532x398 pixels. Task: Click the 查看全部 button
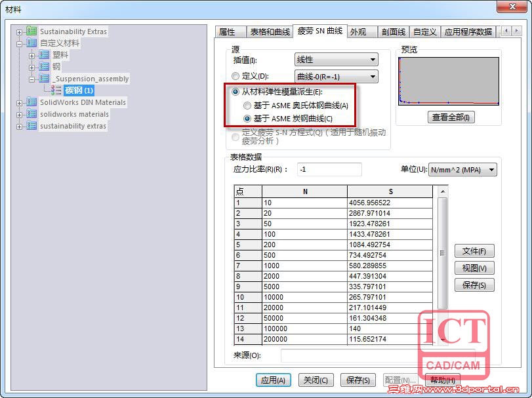point(451,117)
